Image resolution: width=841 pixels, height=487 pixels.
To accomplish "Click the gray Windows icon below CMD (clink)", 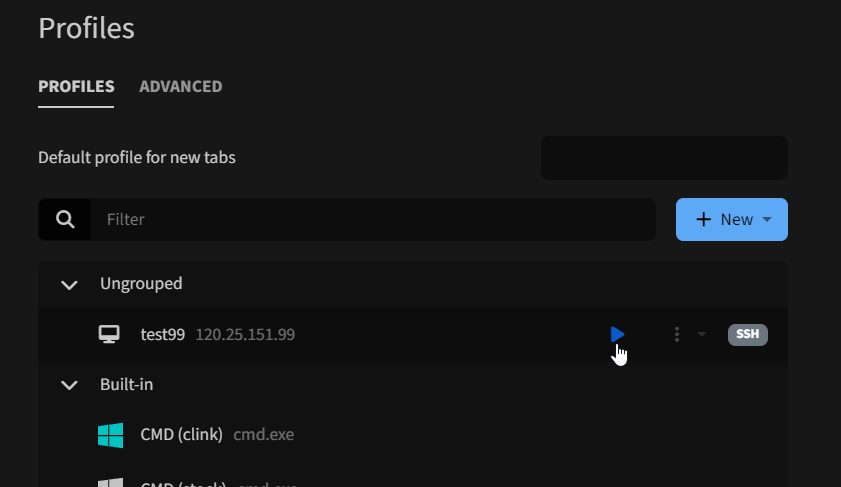I will 110,482.
